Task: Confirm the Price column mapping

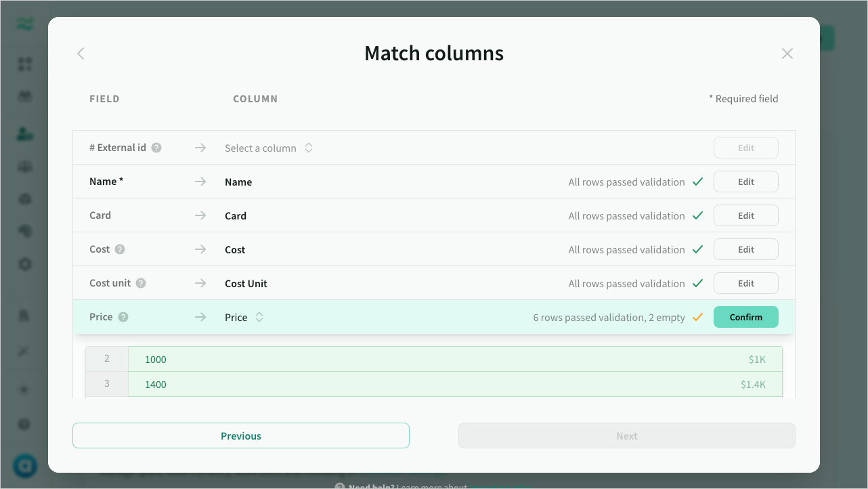Action: tap(745, 316)
